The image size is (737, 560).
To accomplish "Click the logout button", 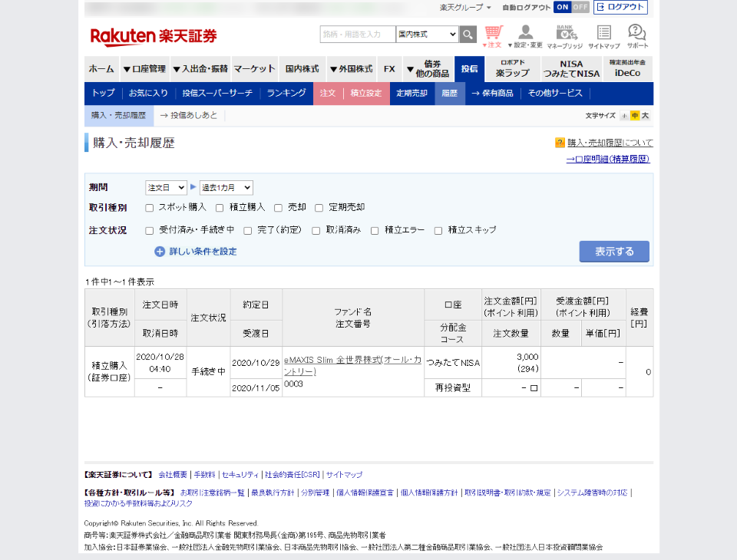I will coord(620,7).
